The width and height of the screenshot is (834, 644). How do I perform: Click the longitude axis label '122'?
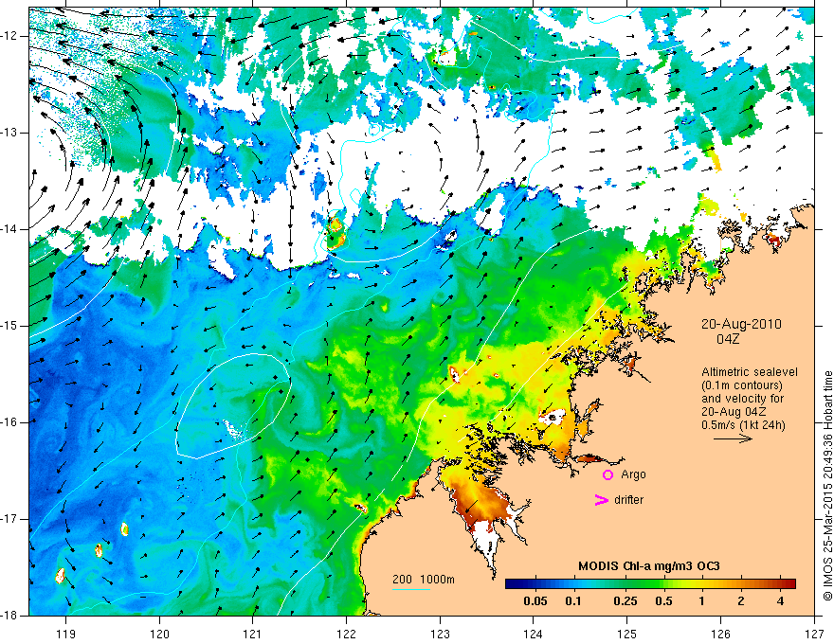point(346,634)
